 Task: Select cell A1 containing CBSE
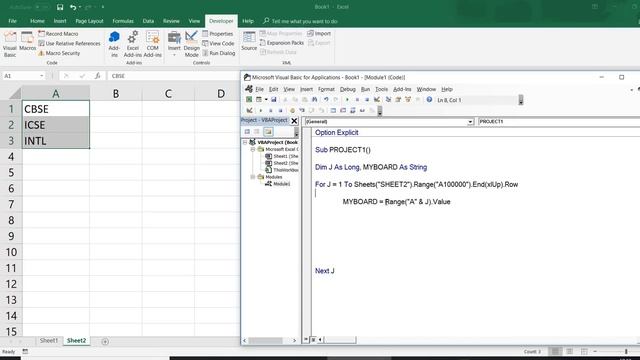56,109
